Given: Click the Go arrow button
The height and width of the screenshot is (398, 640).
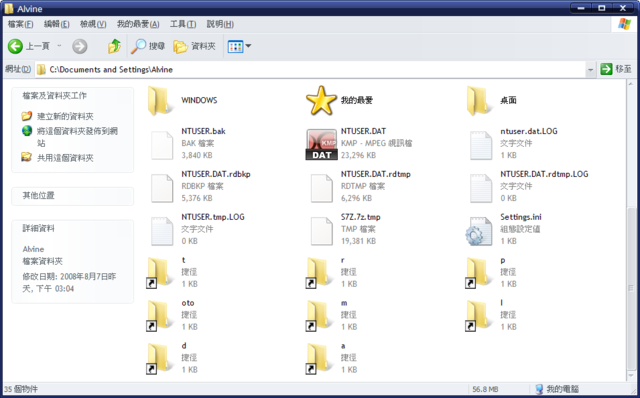Looking at the screenshot, I should (606, 69).
